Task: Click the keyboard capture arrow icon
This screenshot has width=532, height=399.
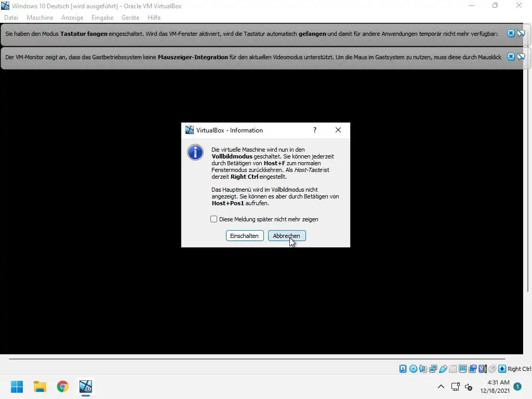Action: tap(502, 368)
